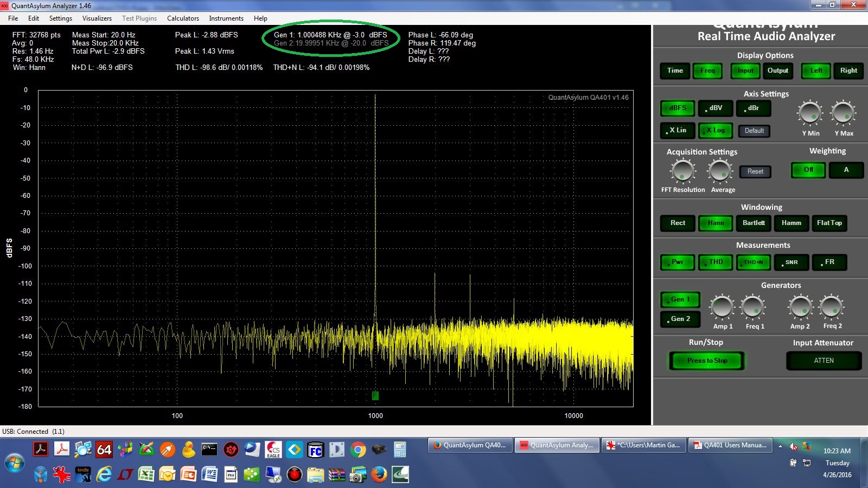Click the ATTEN input attenuator button
868x488 pixels.
click(x=824, y=361)
